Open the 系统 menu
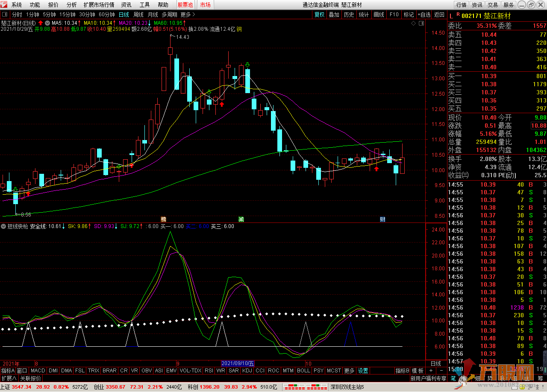Image resolution: width=547 pixels, height=392 pixels. pos(16,5)
